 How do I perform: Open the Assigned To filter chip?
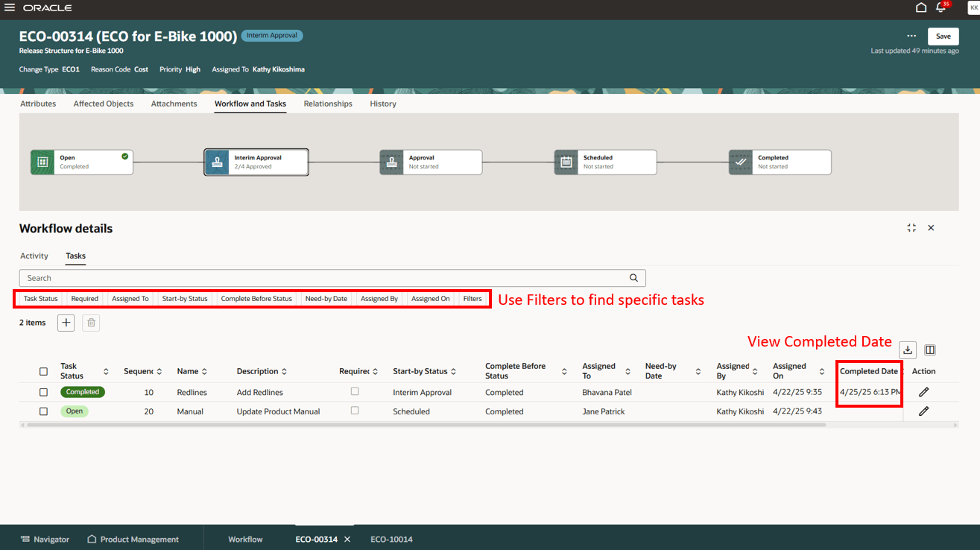(x=130, y=299)
